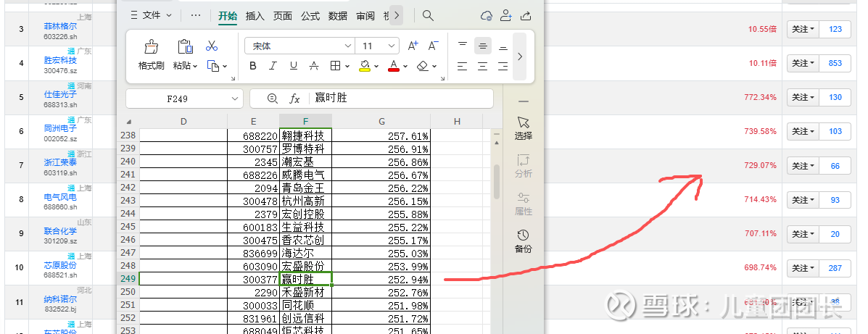
Task: Open the clipboard dialog launcher arrow
Action: click(x=233, y=79)
